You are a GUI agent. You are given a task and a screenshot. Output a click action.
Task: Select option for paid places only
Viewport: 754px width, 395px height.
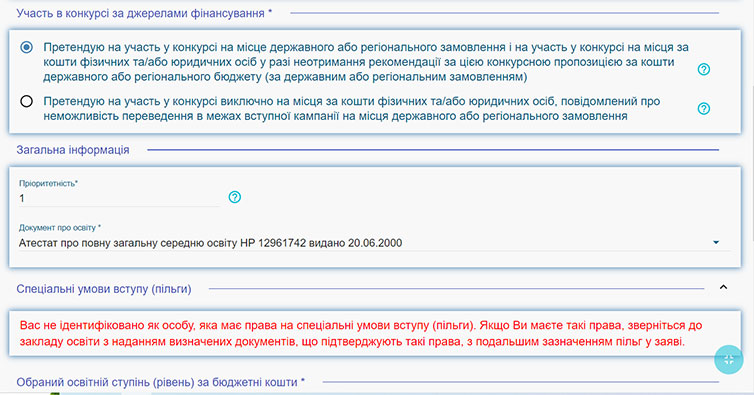26,102
